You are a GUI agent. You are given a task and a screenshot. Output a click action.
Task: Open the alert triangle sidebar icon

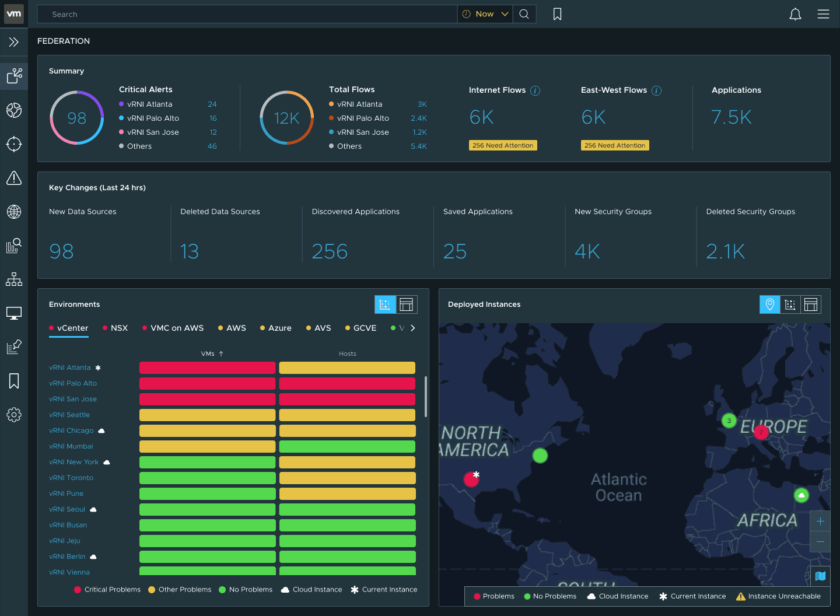pos(14,178)
